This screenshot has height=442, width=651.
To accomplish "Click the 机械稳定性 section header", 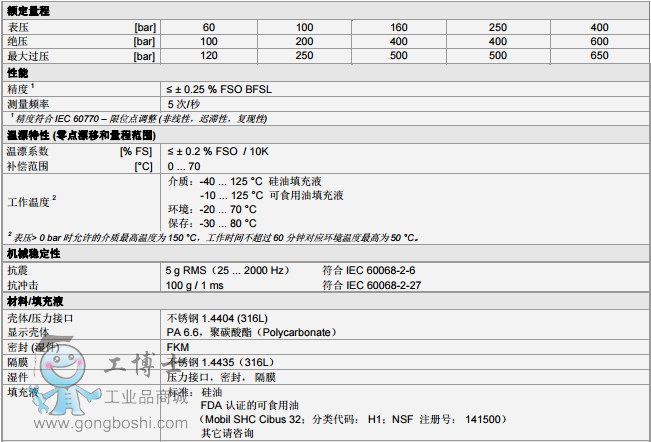I will tap(35, 254).
